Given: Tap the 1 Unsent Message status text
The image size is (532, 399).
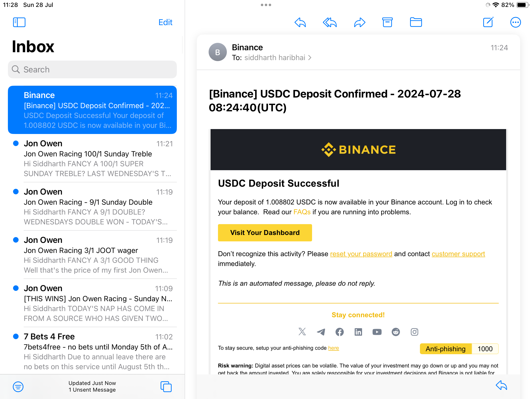Looking at the screenshot, I should pyautogui.click(x=92, y=390).
